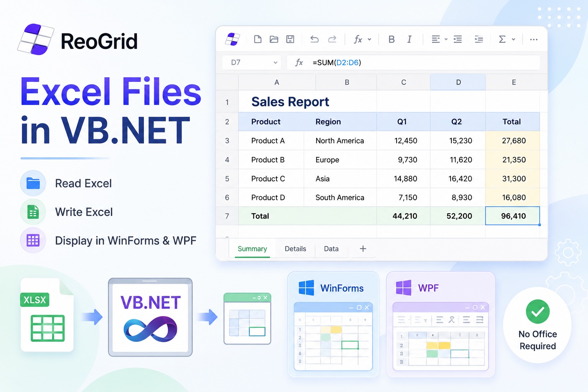Select cell containing 44,210
The image size is (588, 392).
[403, 216]
